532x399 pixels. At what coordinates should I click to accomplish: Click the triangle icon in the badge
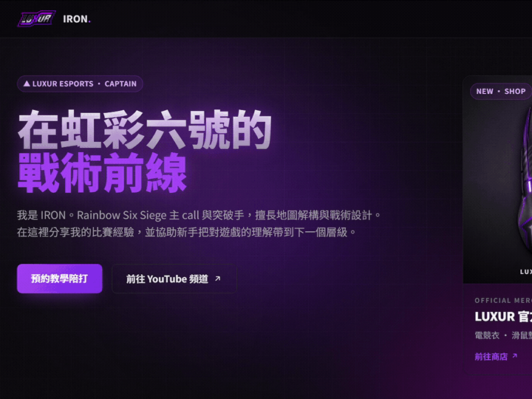coord(27,83)
